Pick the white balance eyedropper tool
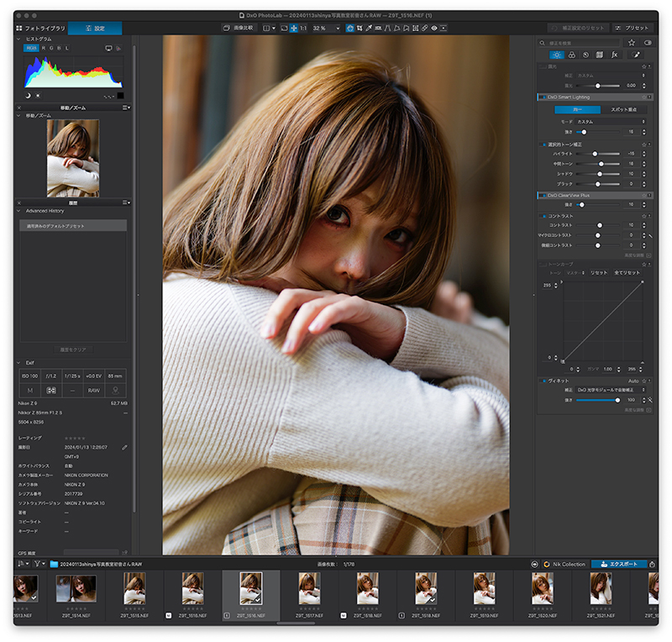This screenshot has width=672, height=642. (x=369, y=29)
